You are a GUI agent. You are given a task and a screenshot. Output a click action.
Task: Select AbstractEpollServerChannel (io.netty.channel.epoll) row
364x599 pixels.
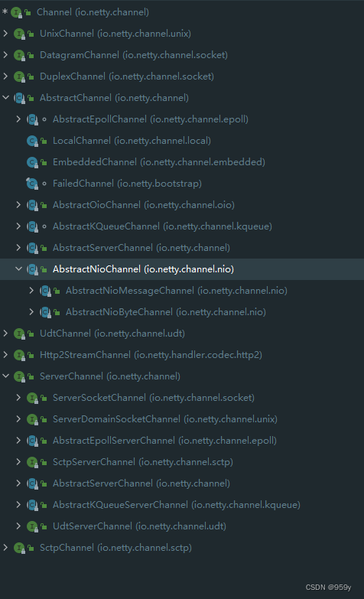[182, 441]
